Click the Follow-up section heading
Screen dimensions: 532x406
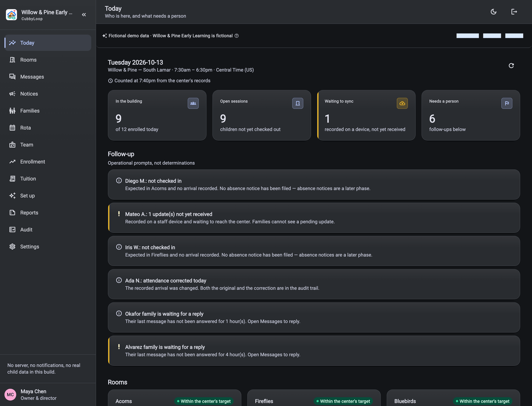(121, 154)
